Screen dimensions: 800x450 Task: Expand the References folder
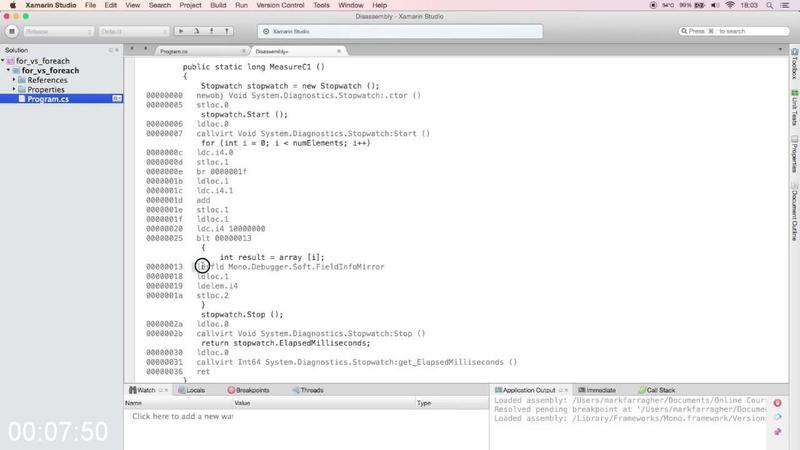point(14,80)
